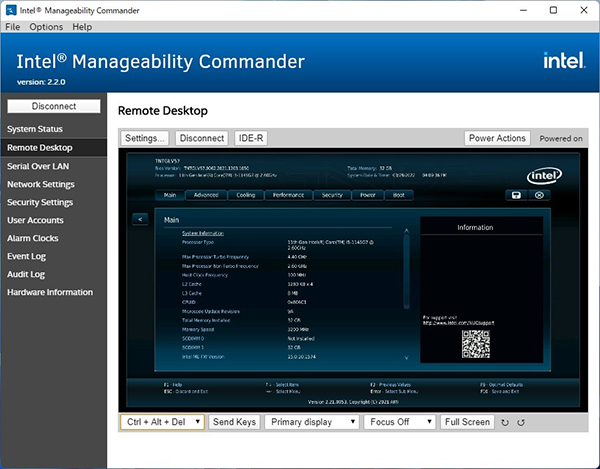Click the QR code in Information panel

(476, 344)
